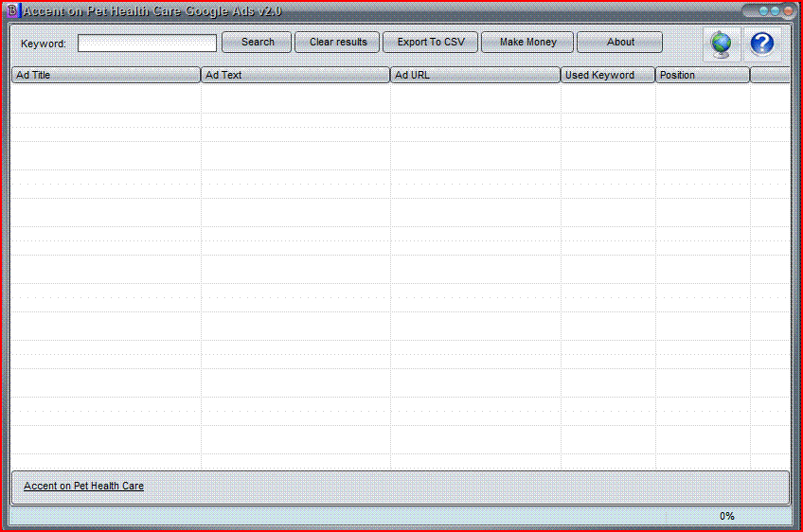This screenshot has width=803, height=532.
Task: Open the About dialog button
Action: (x=619, y=42)
